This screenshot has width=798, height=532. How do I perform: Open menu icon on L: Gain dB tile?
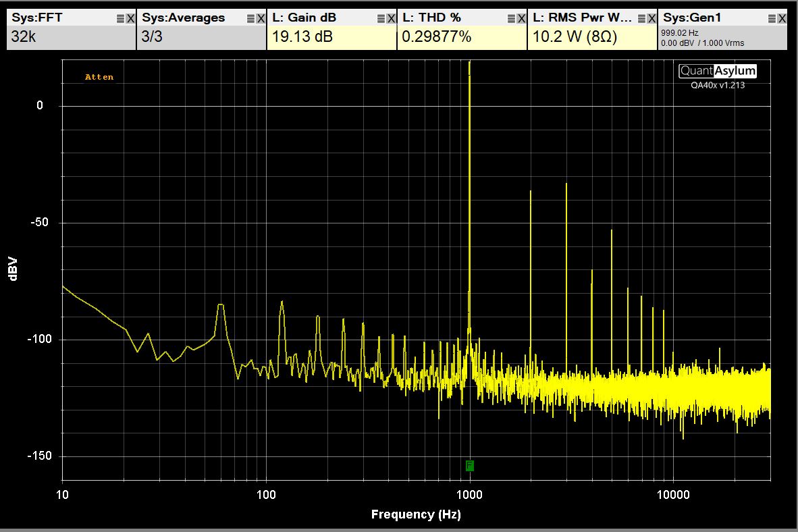pos(381,19)
